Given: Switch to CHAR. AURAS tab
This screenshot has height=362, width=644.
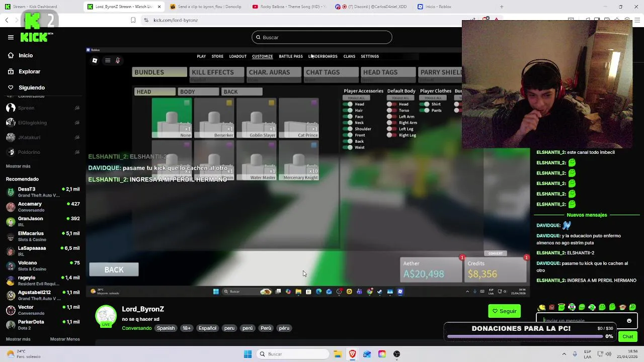Looking at the screenshot, I should pyautogui.click(x=274, y=72).
